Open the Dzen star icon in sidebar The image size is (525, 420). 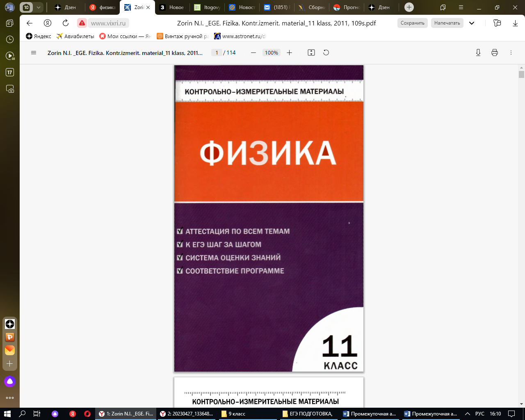point(10,324)
